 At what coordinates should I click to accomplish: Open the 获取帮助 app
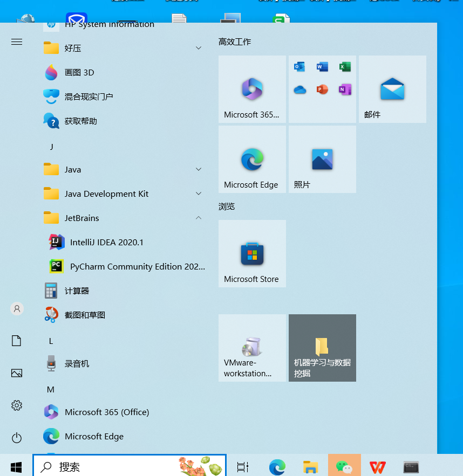pyautogui.click(x=123, y=121)
